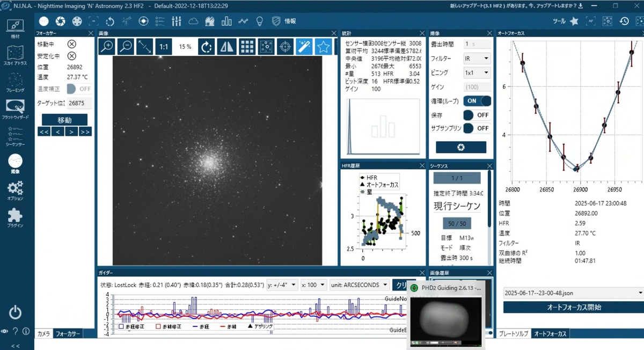Toggle the 保存 save switch

(x=477, y=115)
